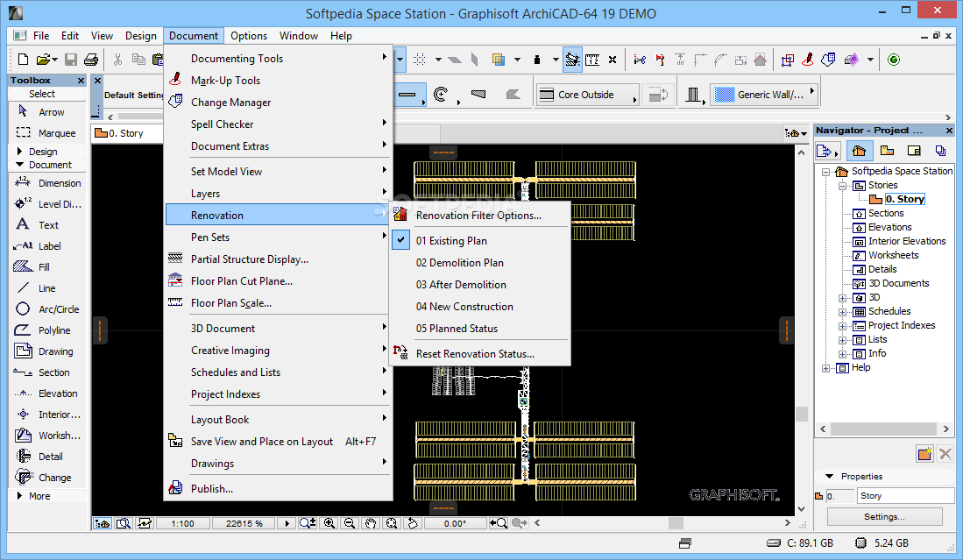The height and width of the screenshot is (560, 963).
Task: Click the Layout Book icon in Navigator
Action: [914, 151]
